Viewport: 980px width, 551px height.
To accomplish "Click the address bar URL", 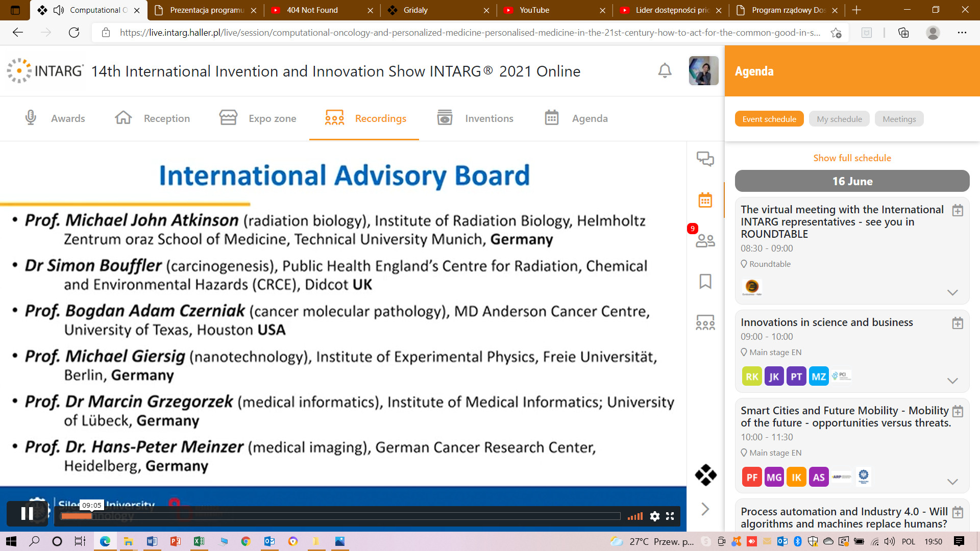I will click(470, 33).
